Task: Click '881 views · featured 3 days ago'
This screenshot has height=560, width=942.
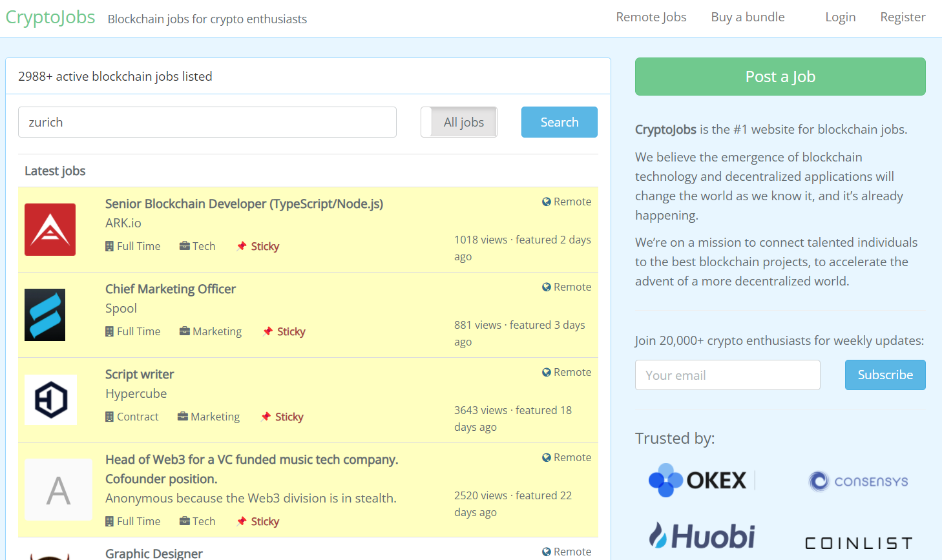Action: [519, 333]
